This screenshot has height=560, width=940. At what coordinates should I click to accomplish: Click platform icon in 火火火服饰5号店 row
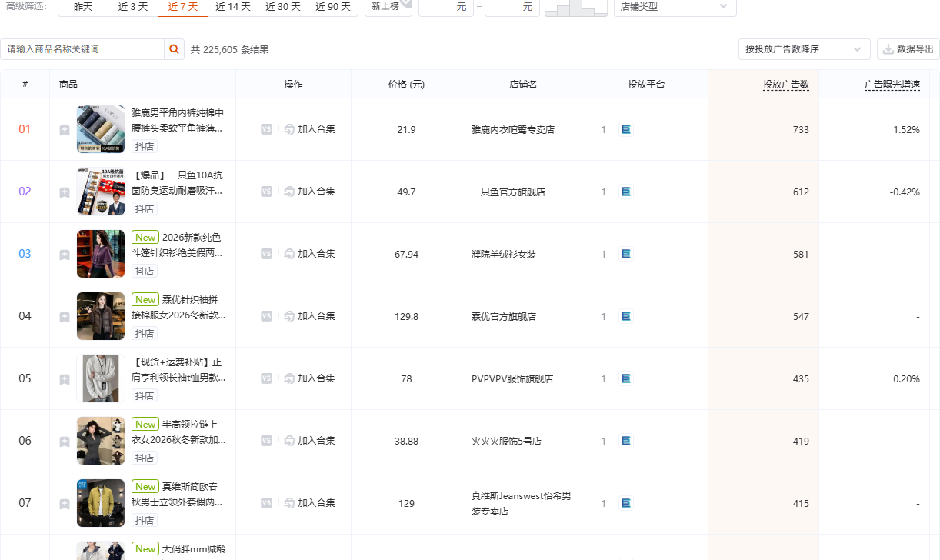pyautogui.click(x=626, y=441)
